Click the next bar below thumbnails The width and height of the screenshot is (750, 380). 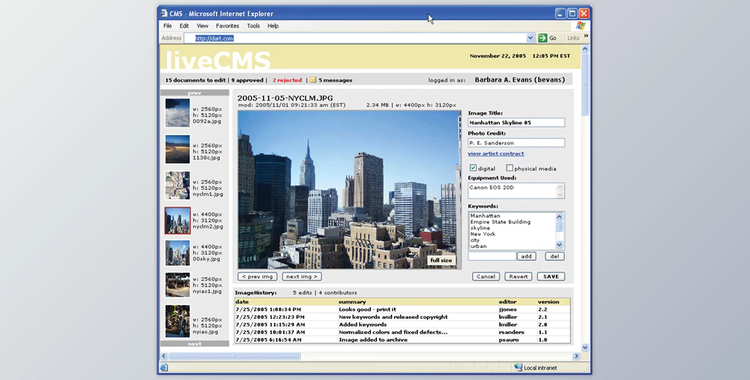(x=195, y=344)
